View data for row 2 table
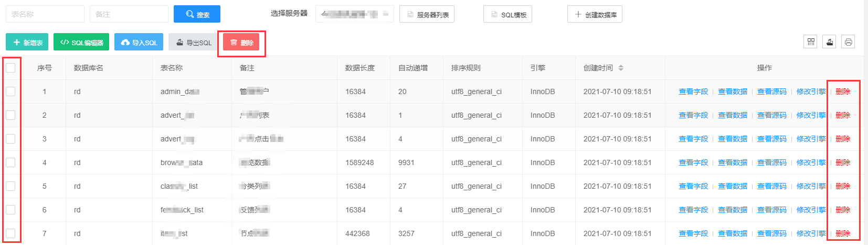This screenshot has height=245, width=868. (x=733, y=115)
